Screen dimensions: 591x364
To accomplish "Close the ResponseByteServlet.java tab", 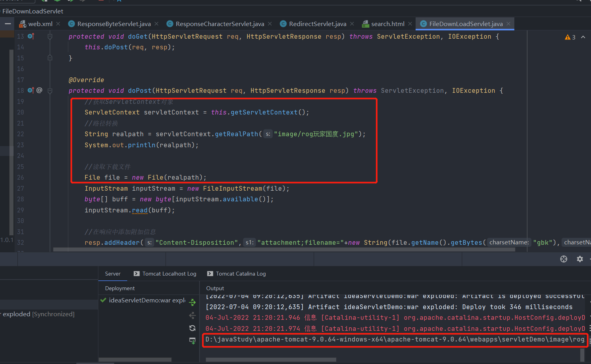I will [x=156, y=24].
